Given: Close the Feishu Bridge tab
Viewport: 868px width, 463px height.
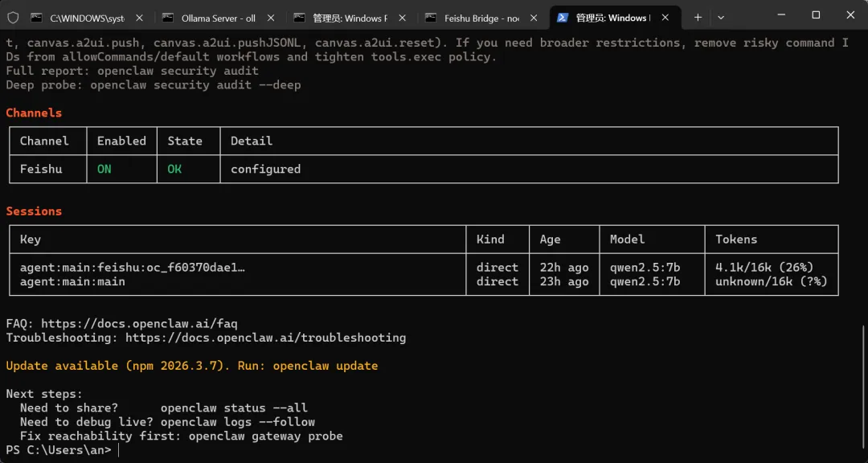Looking at the screenshot, I should click(x=534, y=18).
